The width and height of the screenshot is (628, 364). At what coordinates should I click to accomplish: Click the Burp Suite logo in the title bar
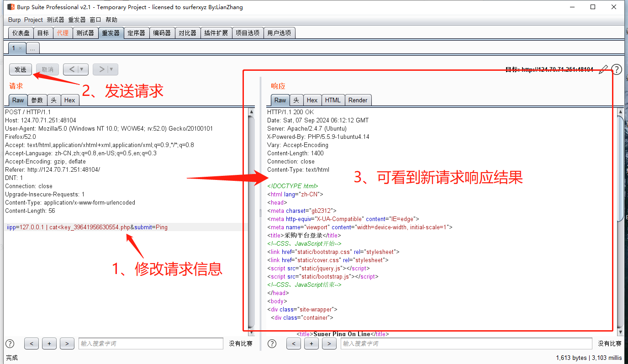point(11,7)
